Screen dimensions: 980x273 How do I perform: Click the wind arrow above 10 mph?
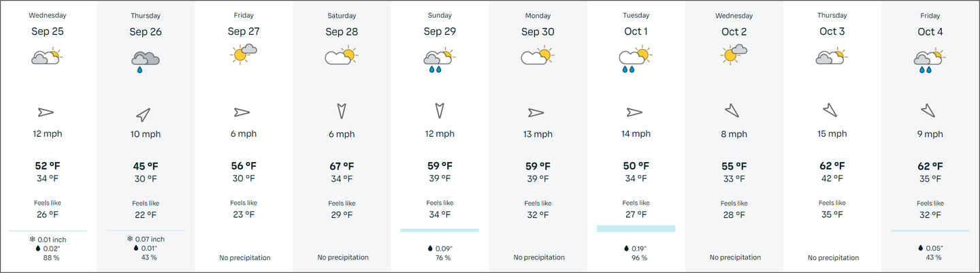[x=144, y=114]
